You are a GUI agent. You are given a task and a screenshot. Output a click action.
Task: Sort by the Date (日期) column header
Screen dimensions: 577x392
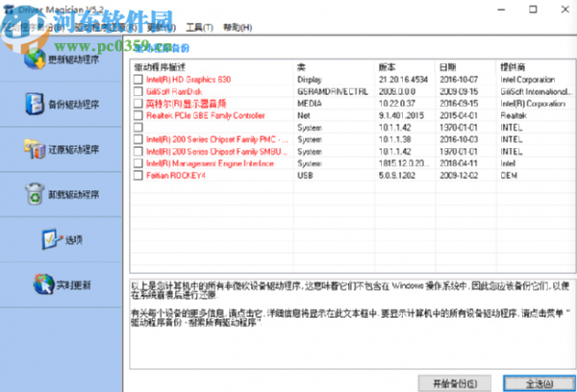(x=448, y=66)
